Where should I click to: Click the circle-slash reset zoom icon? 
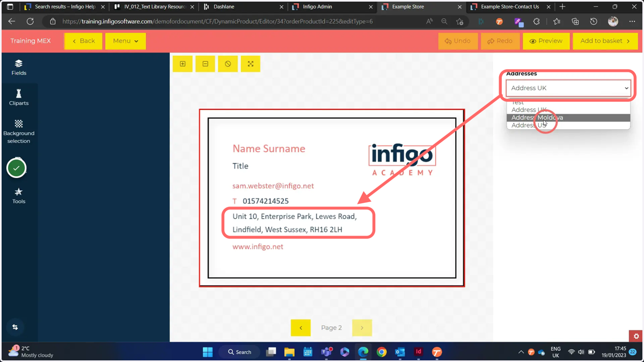[x=228, y=64]
